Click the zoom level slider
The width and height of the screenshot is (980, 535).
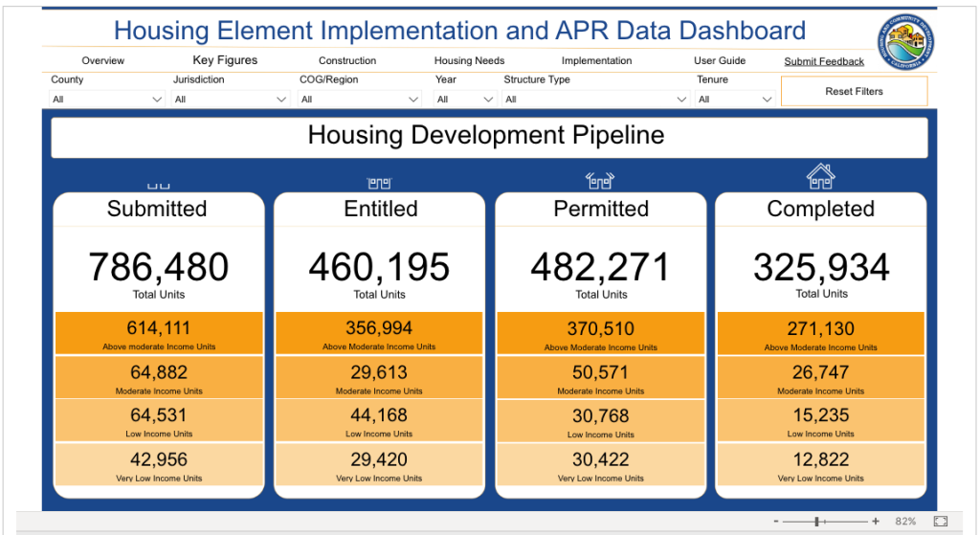[817, 522]
